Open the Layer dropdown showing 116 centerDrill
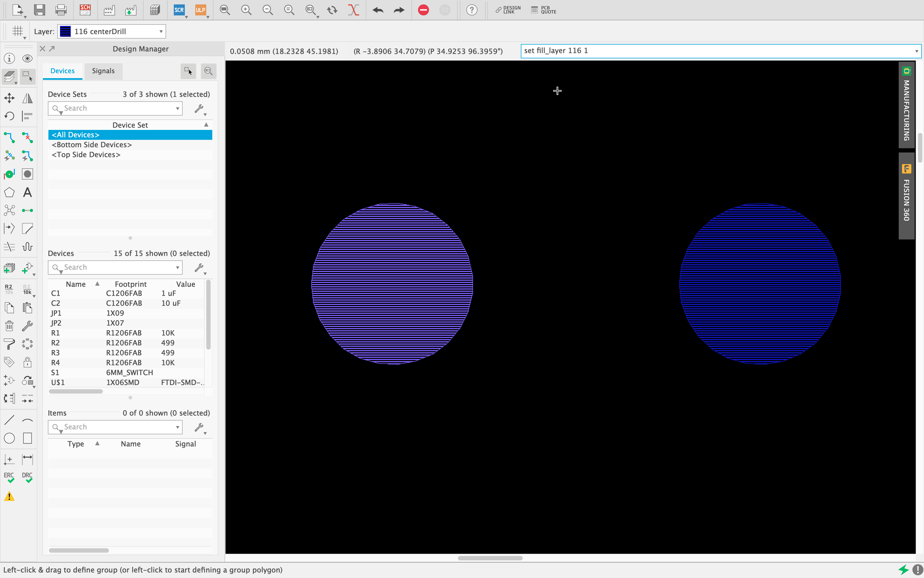 pyautogui.click(x=111, y=31)
